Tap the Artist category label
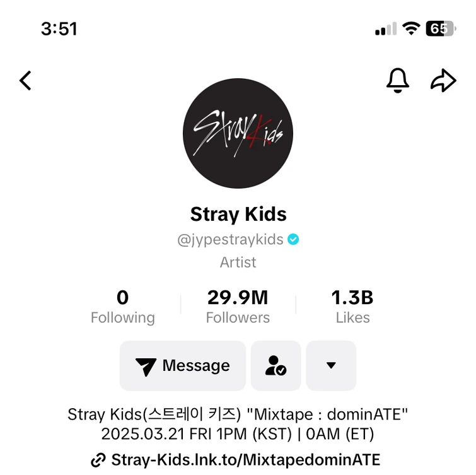476x475 pixels. click(238, 262)
